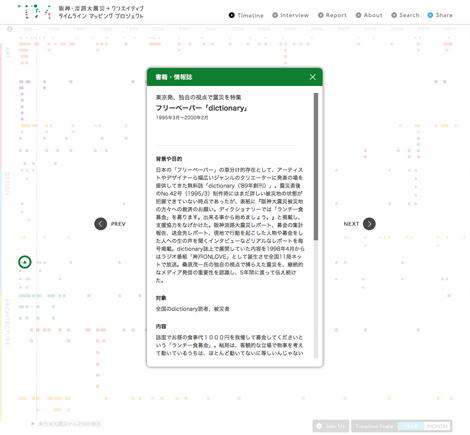The image size is (470, 435).
Task: Click the Join Us button
Action: (331, 426)
